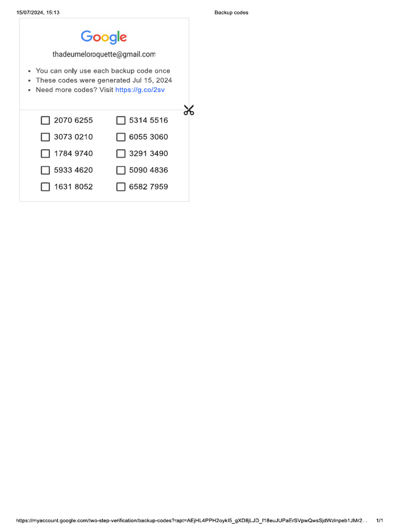
Task: Click the myaccount.google.com footer URL
Action: coord(192,520)
